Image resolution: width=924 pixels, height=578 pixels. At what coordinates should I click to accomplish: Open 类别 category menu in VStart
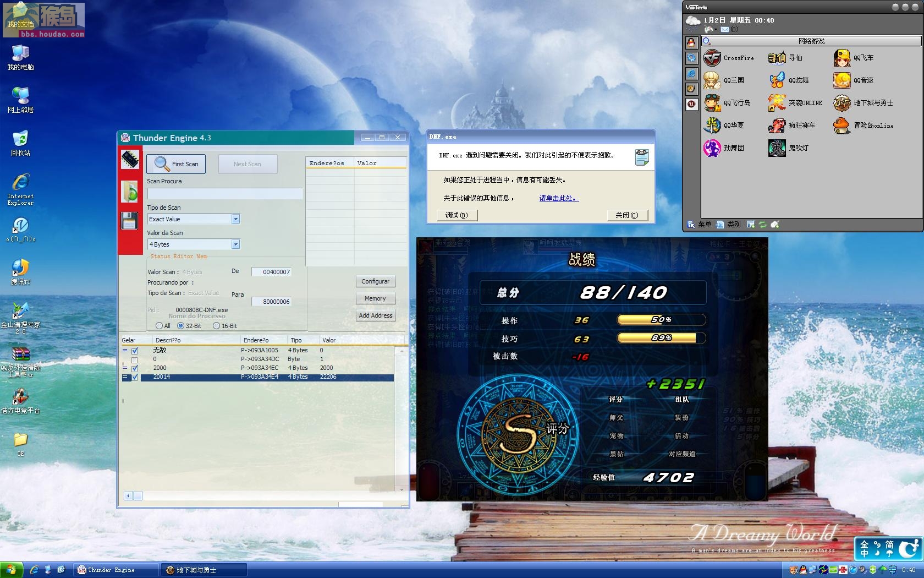[729, 225]
